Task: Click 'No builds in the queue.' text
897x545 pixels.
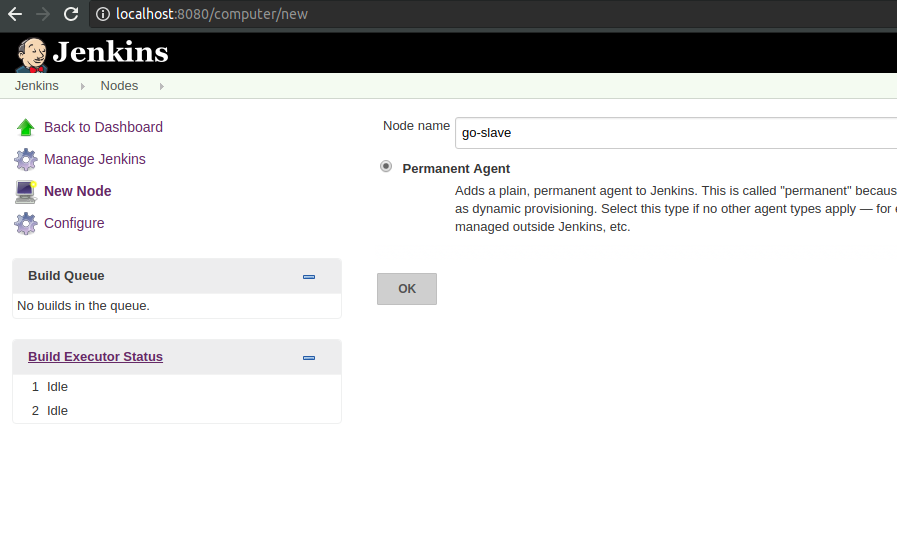Action: coord(84,306)
